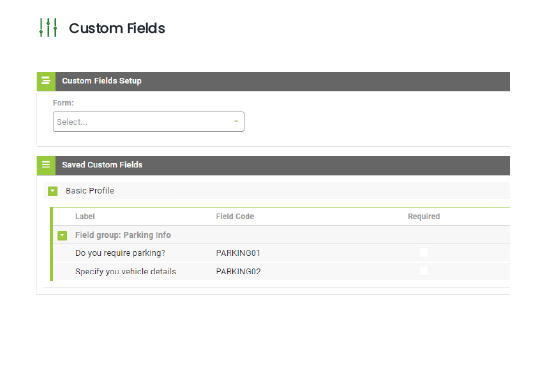Collapse the Parking Info field group
The height and width of the screenshot is (365, 546).
(x=62, y=235)
